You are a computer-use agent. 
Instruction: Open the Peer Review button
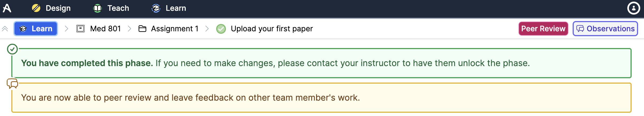pos(543,29)
